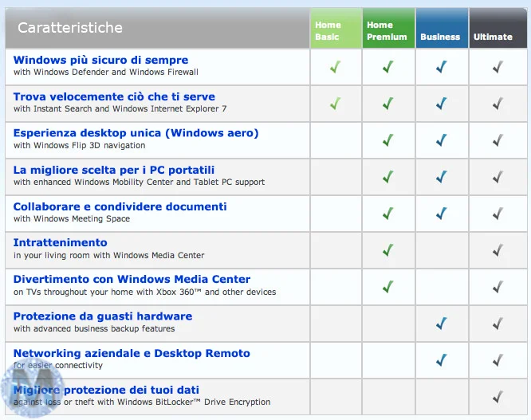Click Business checkmark for Protezione da guasti hardware
Screen dimensions: 531x420
point(442,324)
